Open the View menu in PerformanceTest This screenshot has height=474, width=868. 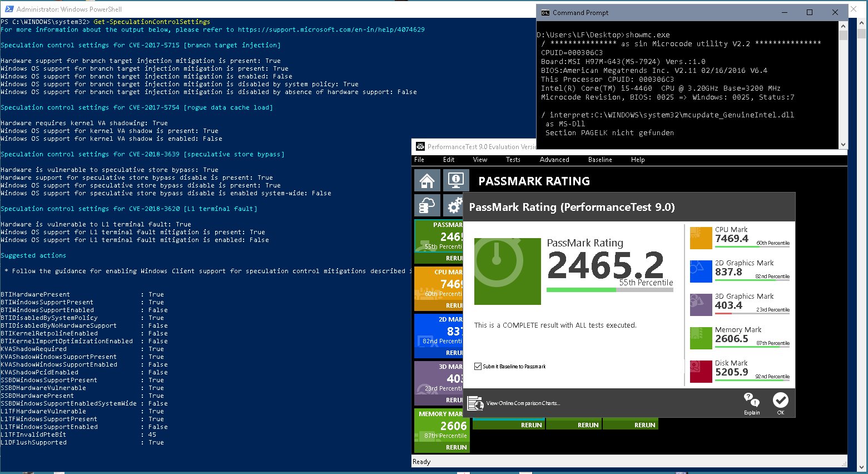pyautogui.click(x=480, y=160)
